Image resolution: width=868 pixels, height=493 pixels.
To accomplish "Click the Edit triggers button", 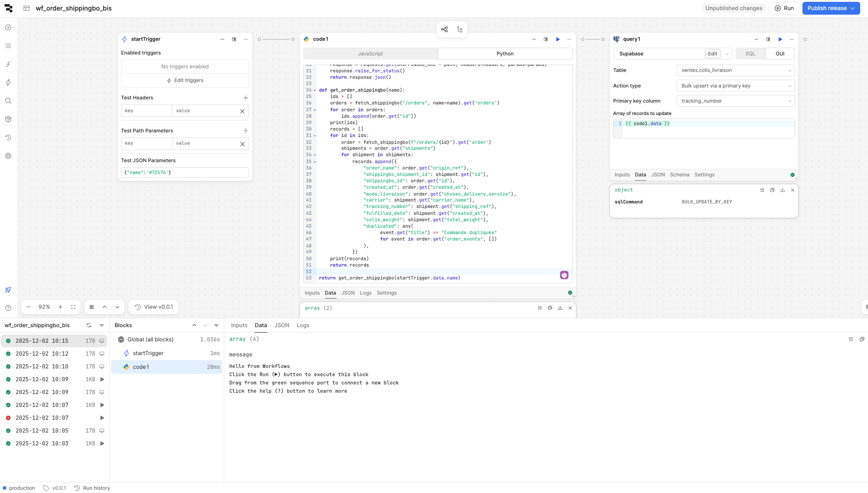I will tap(185, 81).
